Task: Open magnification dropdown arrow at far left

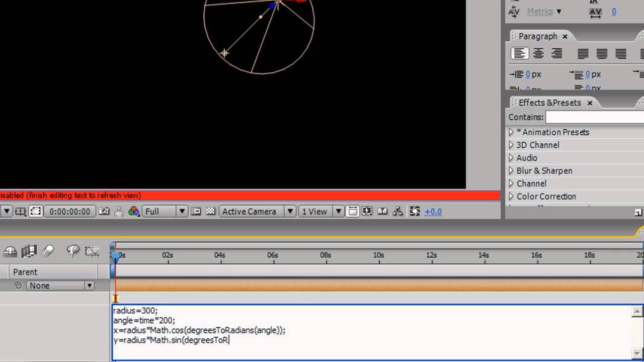Action: (6, 212)
